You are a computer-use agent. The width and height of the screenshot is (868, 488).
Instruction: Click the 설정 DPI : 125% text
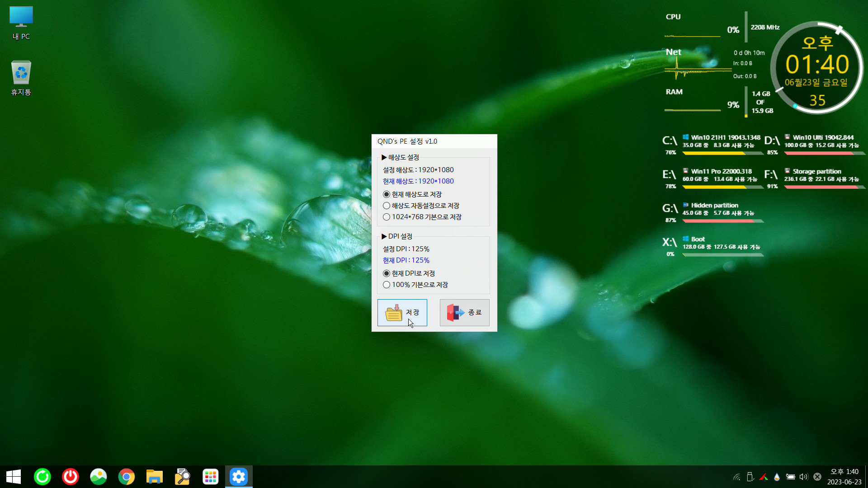pyautogui.click(x=406, y=249)
